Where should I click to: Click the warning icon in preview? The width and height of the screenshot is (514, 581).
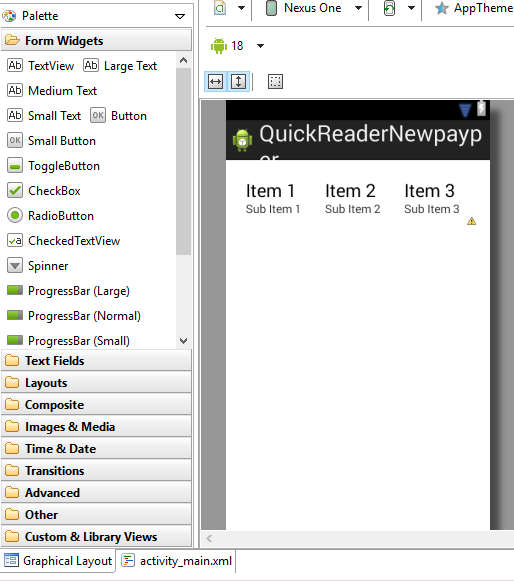471,221
